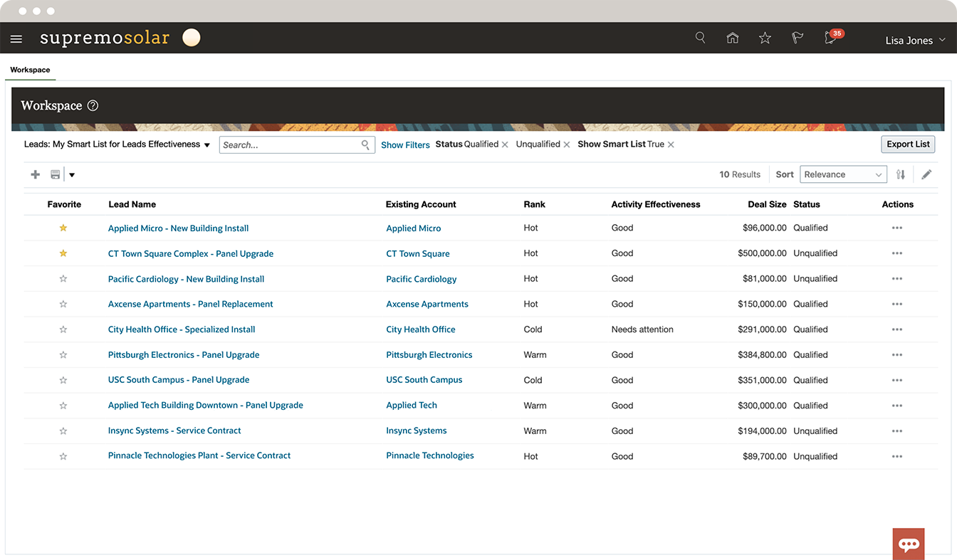Open the Relevance sort dropdown
Screen dimensions: 957x560
pyautogui.click(x=843, y=174)
